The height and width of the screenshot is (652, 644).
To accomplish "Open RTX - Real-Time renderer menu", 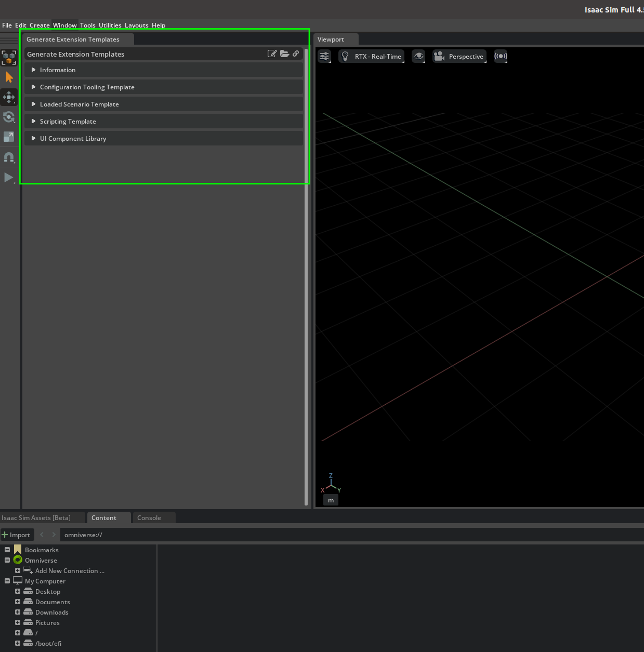I will pos(371,56).
